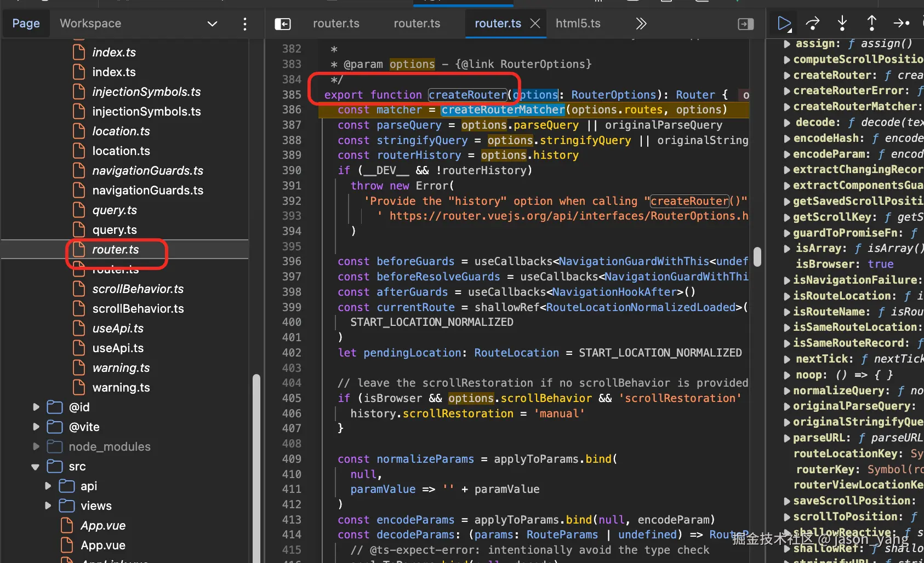Click the Step arrow debugger icon

point(901,24)
